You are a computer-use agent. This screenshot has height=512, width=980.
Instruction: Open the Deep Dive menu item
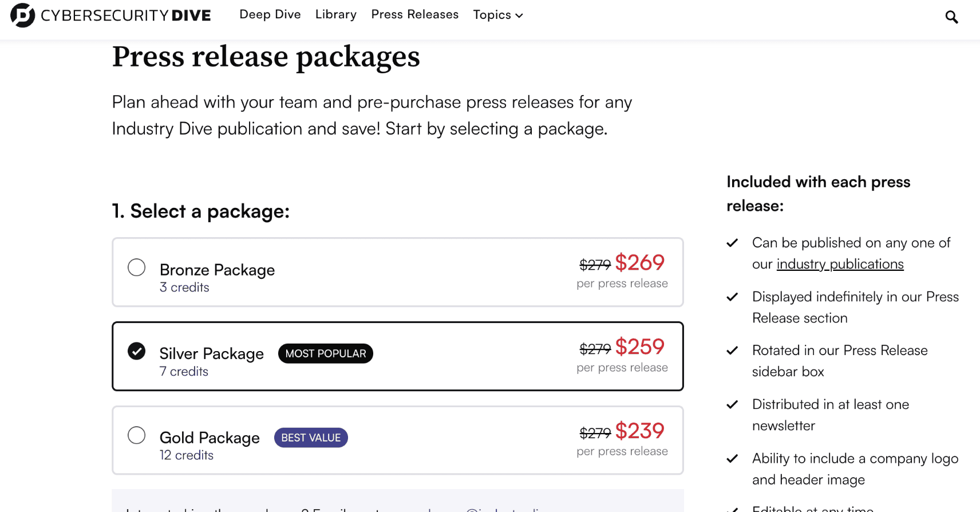coord(270,14)
